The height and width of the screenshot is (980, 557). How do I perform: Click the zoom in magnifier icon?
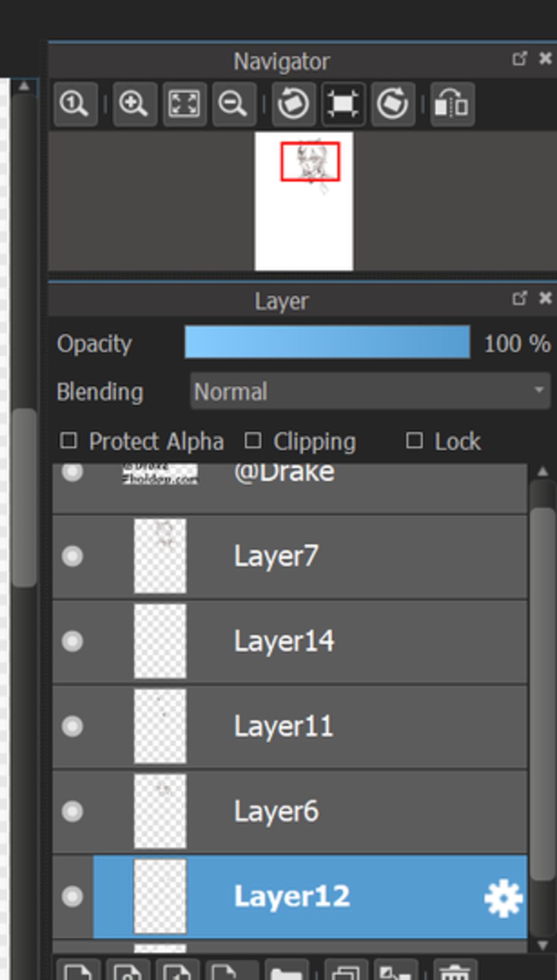click(134, 103)
